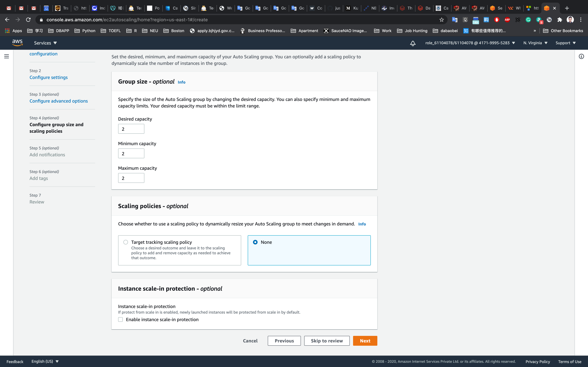Open the hamburger side navigation menu
The image size is (588, 367).
point(7,56)
